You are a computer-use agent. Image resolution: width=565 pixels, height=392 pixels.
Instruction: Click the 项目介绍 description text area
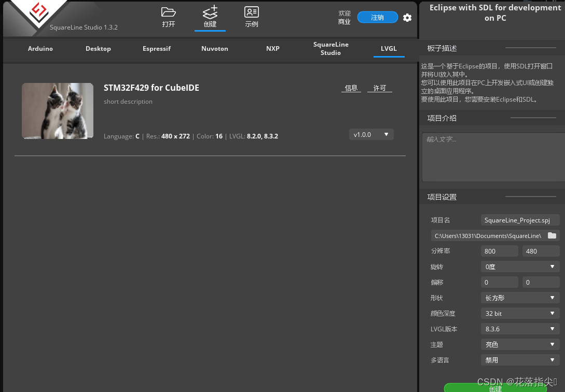tap(493, 157)
